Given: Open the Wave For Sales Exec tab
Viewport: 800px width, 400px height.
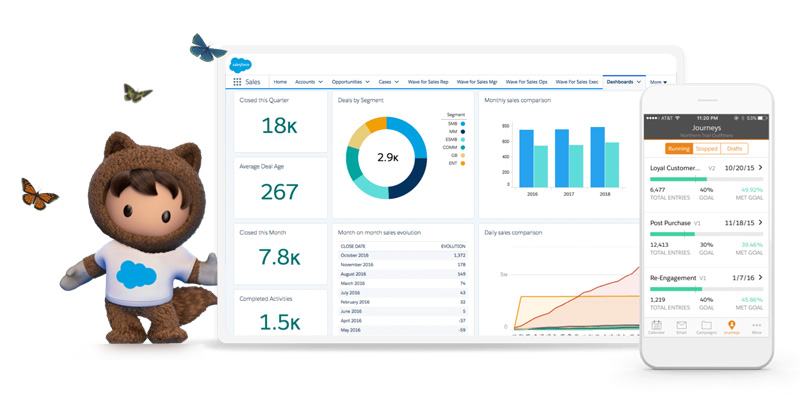Looking at the screenshot, I should click(577, 82).
